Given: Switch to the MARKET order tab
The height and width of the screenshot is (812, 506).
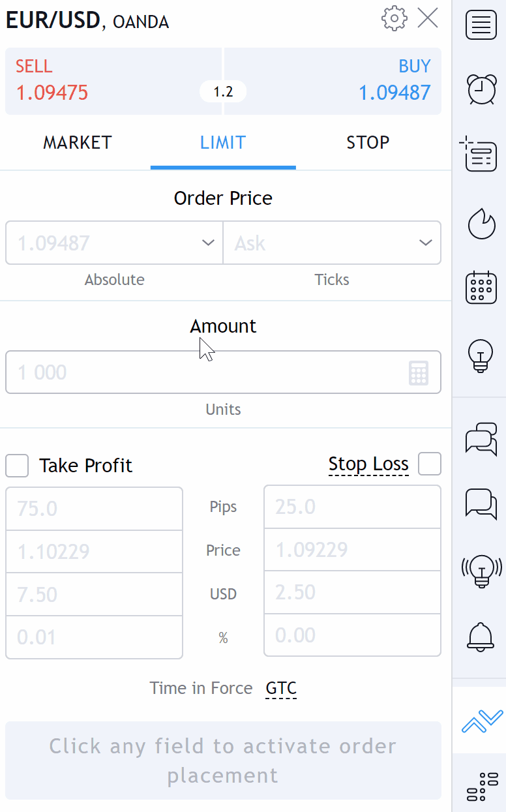Looking at the screenshot, I should [78, 143].
